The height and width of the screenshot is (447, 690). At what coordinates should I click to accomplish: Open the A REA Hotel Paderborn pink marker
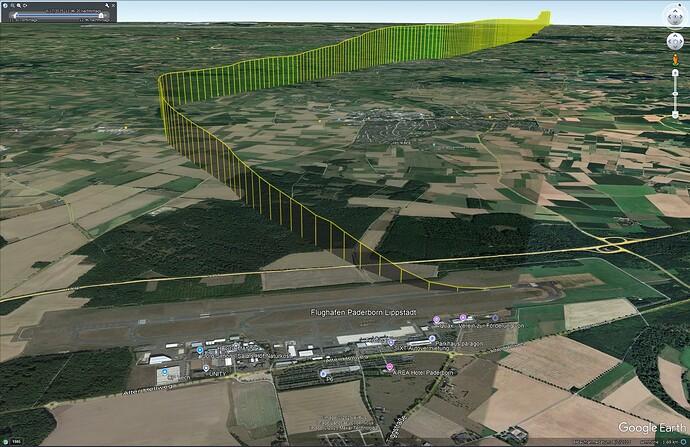point(390,368)
